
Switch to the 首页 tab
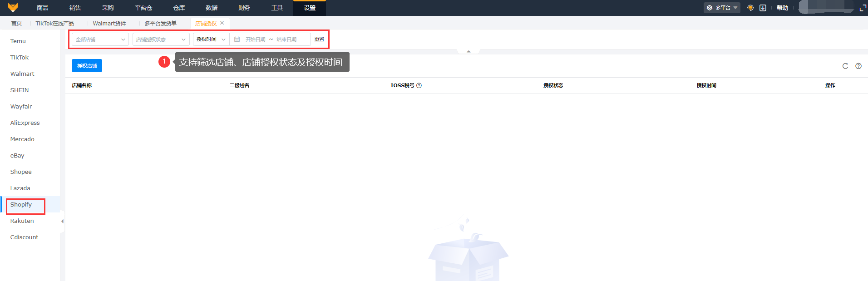pyautogui.click(x=16, y=23)
